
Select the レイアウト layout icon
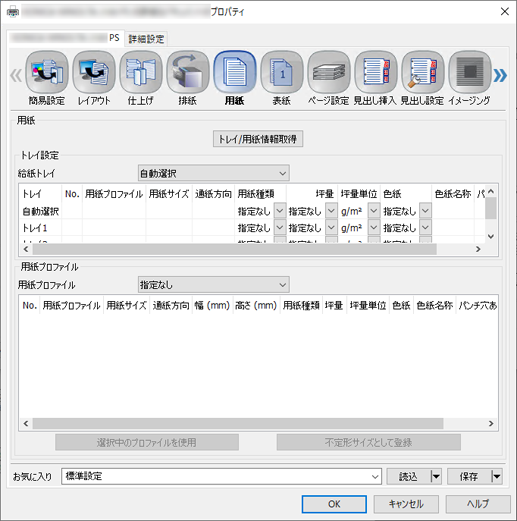(x=94, y=72)
